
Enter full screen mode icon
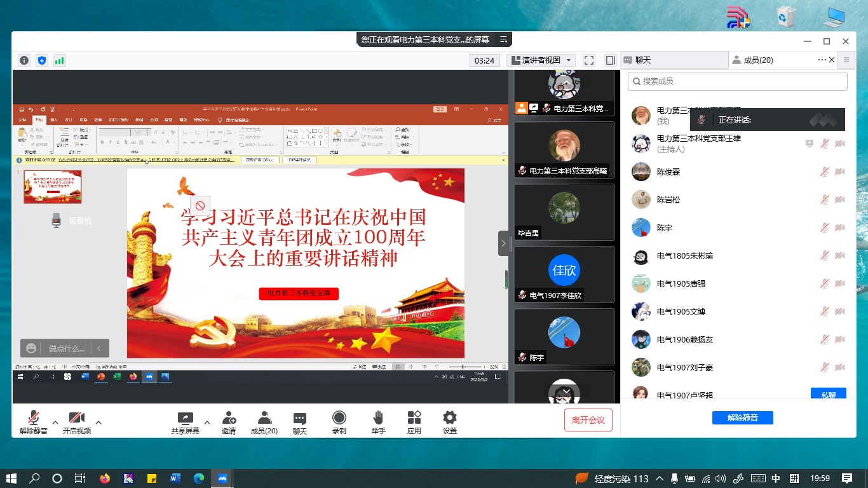(x=589, y=60)
